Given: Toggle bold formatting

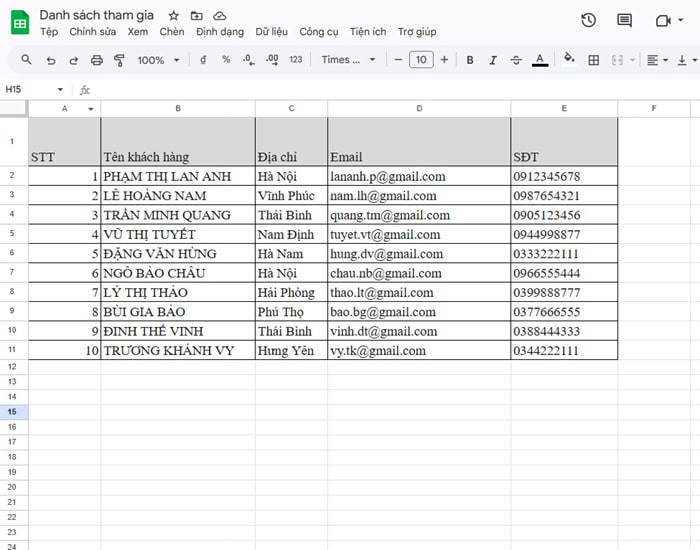Looking at the screenshot, I should (x=470, y=60).
